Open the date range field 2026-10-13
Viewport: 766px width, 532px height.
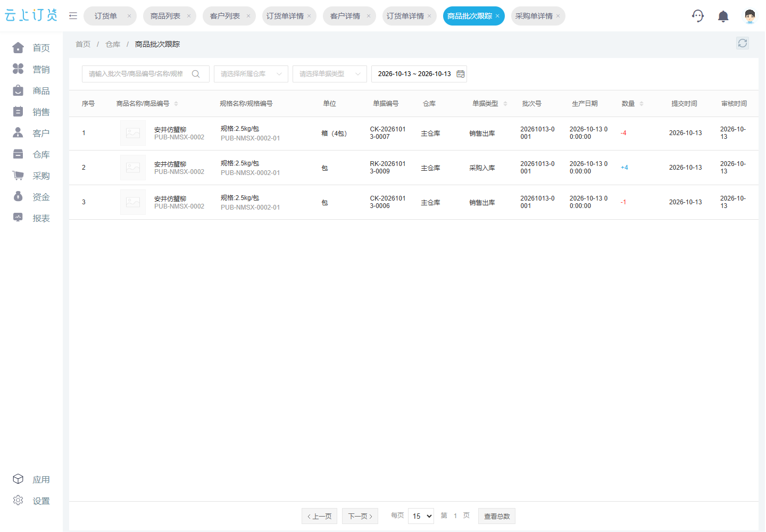[x=419, y=74]
